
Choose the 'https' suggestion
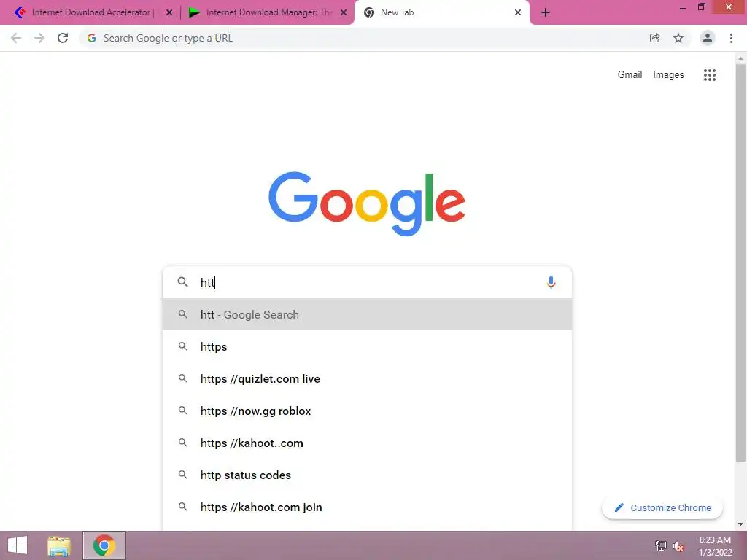367,346
